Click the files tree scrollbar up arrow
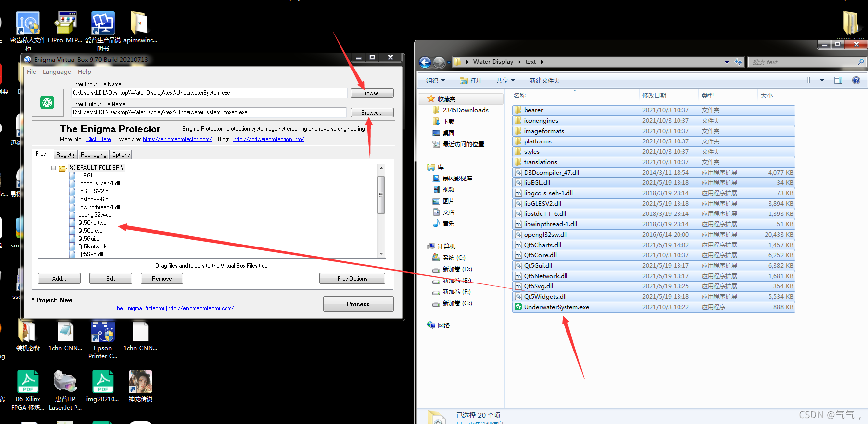Screen dimensions: 868x424 click(381, 168)
